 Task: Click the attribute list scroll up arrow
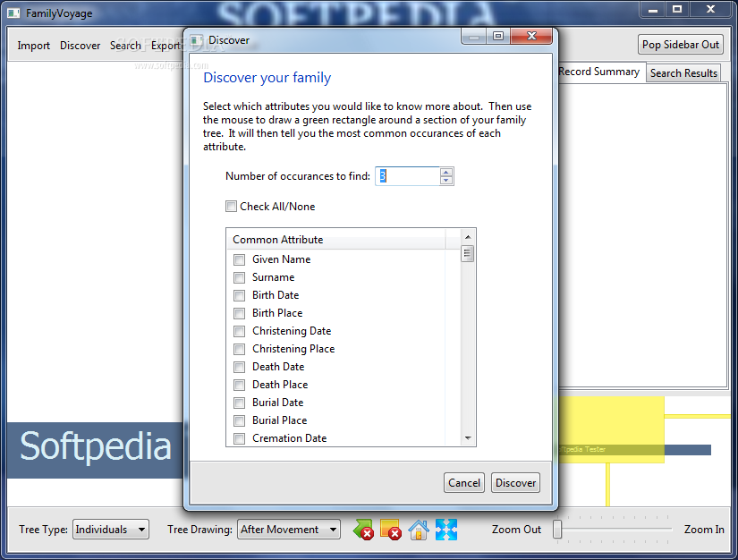tap(468, 237)
